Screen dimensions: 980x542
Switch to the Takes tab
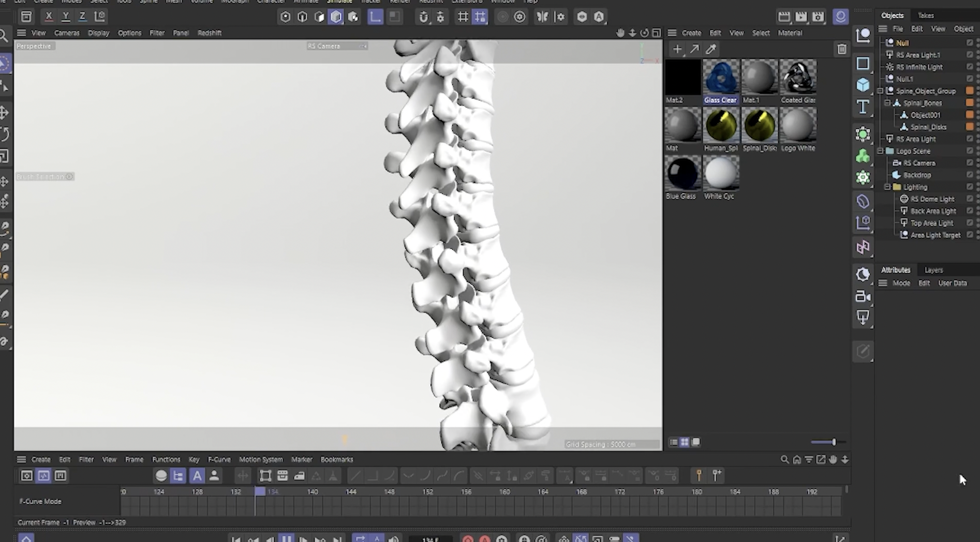(x=926, y=16)
